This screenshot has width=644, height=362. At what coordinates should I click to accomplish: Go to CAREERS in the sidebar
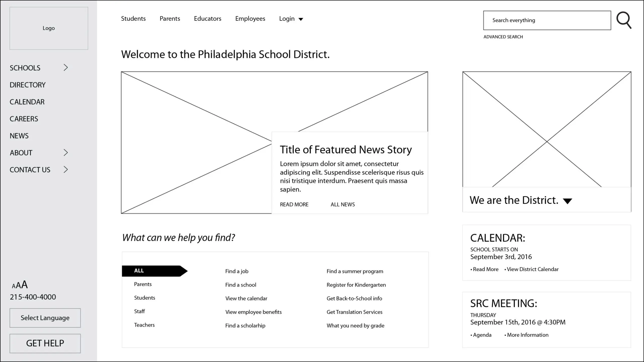[x=24, y=119]
